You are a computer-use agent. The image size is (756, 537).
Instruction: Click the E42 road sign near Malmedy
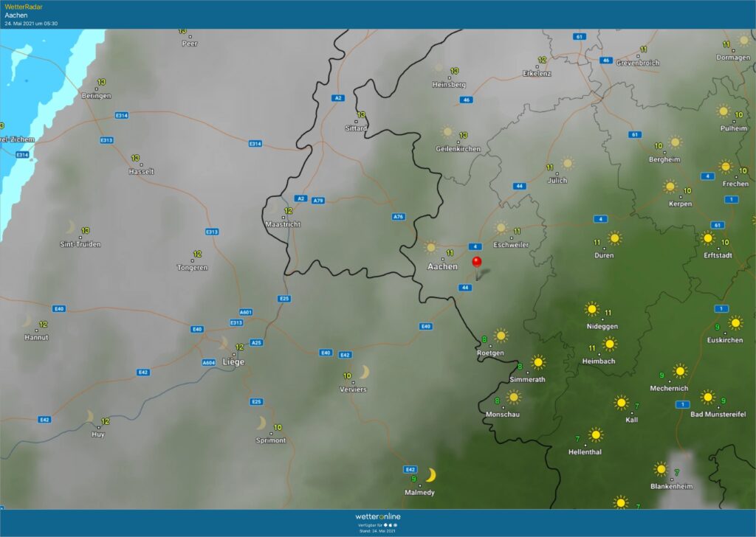tap(410, 469)
